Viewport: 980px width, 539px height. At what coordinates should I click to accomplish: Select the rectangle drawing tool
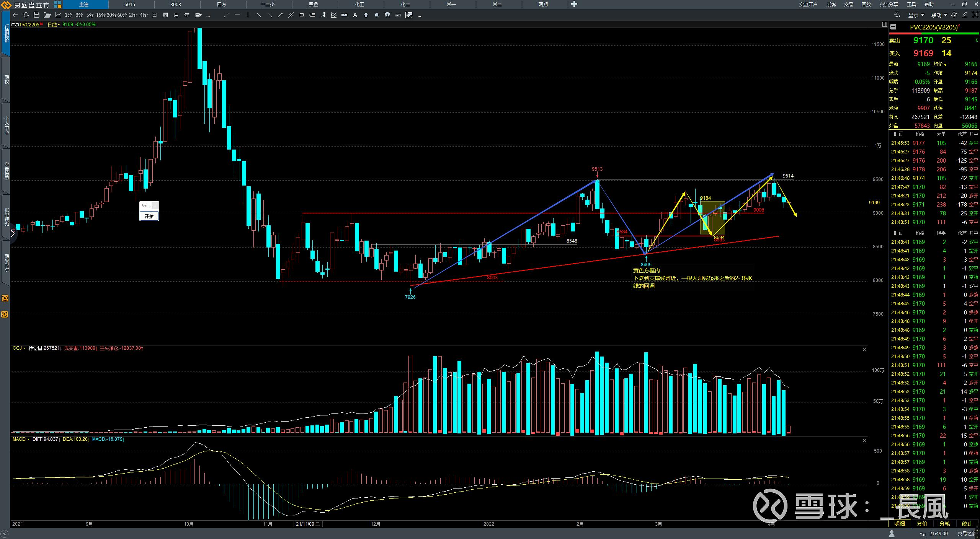(x=301, y=15)
